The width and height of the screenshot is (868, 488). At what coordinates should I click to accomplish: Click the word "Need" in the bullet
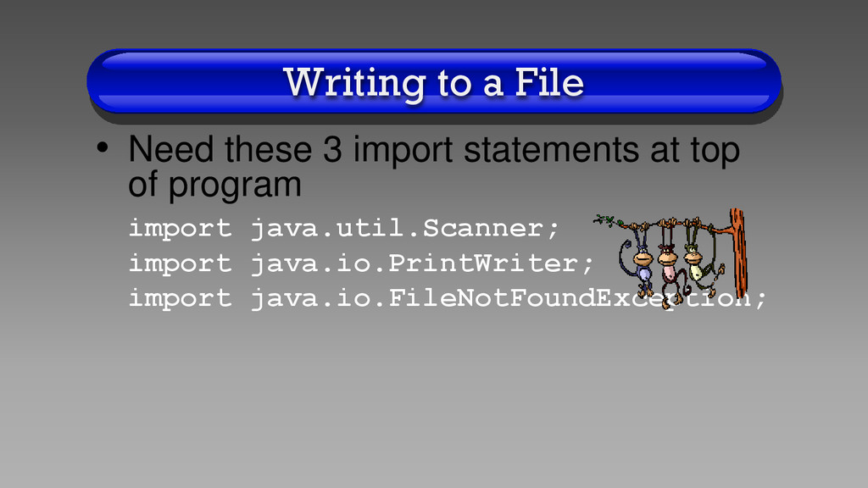pos(170,149)
